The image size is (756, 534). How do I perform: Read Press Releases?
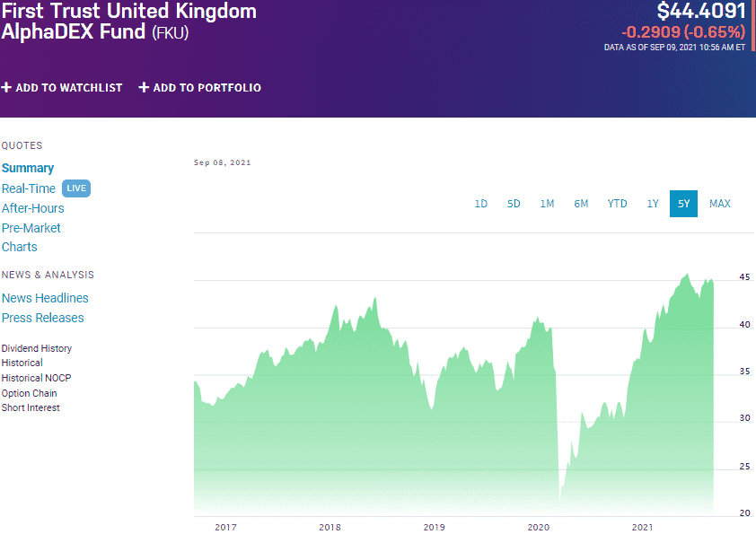[x=42, y=318]
